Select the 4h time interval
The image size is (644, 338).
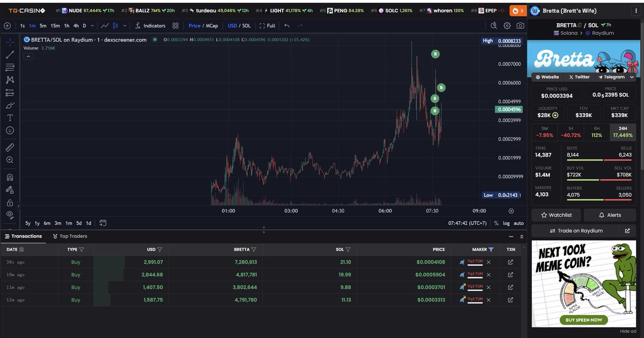(76, 26)
